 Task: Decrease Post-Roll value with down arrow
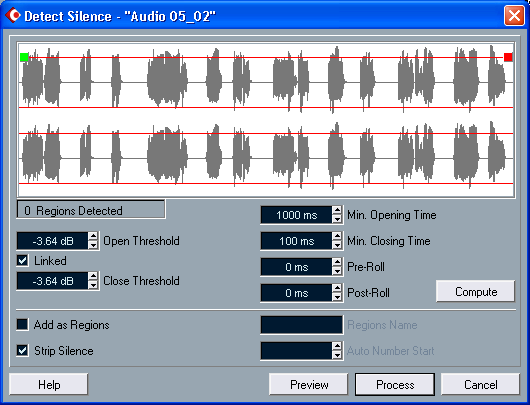337,297
